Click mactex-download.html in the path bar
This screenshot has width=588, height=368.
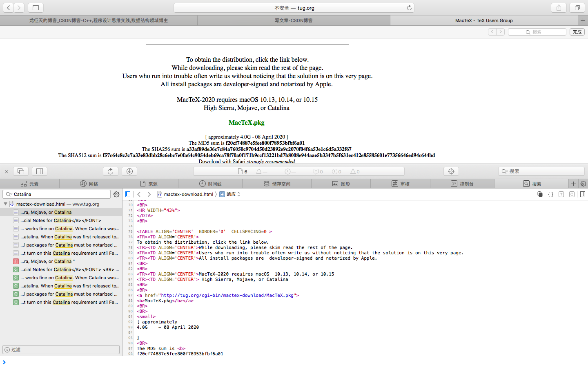[185, 194]
